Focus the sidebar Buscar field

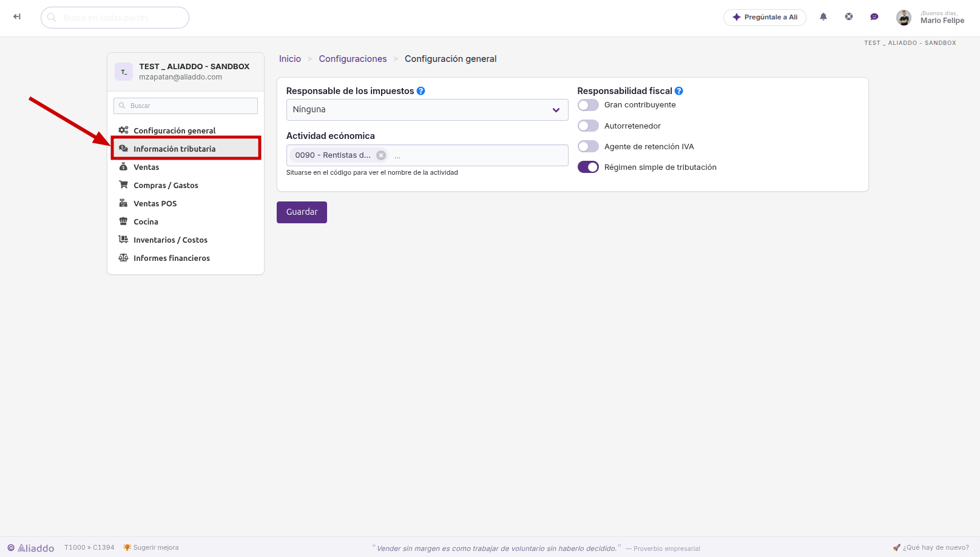coord(186,106)
